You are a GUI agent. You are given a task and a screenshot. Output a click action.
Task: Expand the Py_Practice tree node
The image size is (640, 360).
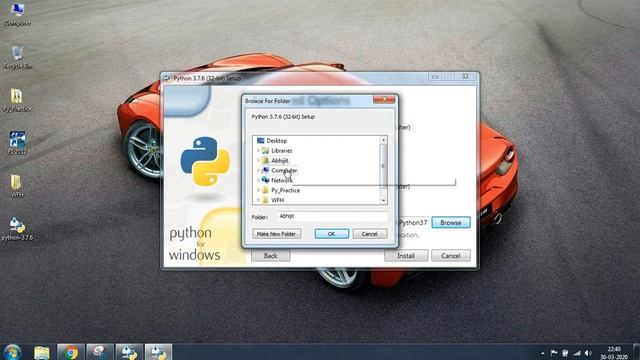(258, 190)
